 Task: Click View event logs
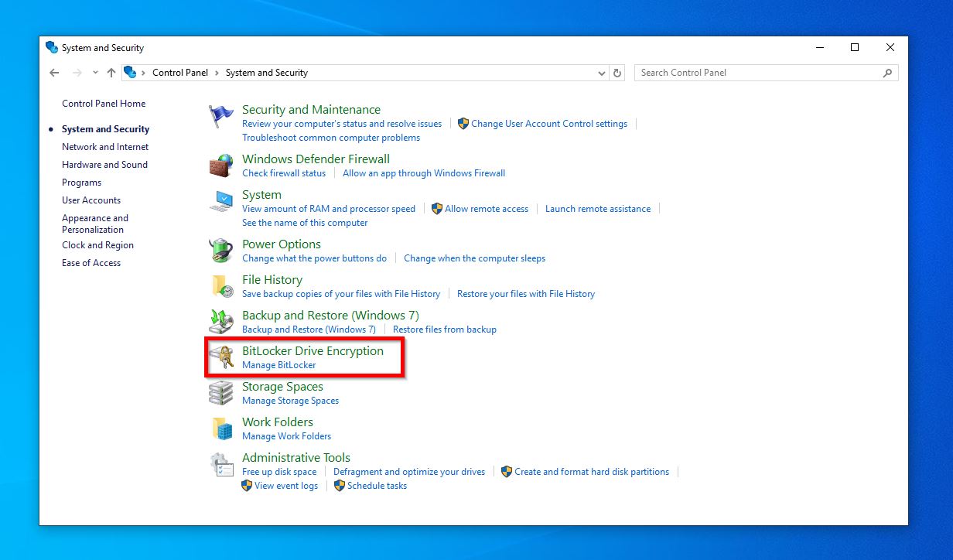pos(286,486)
